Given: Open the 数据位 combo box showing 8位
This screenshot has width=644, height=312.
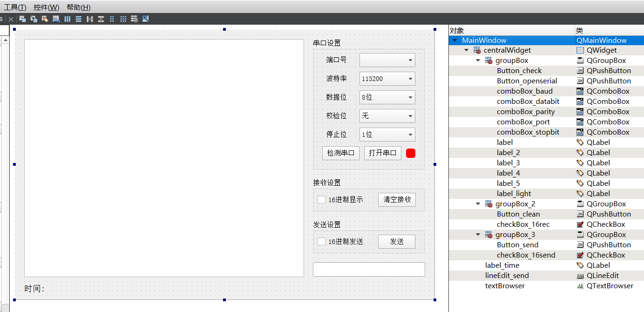Looking at the screenshot, I should click(x=387, y=97).
